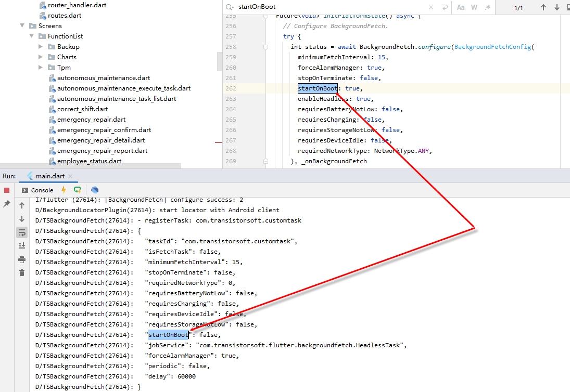Click highlighted startOnBoot in editor
570x392 pixels.
coord(318,88)
